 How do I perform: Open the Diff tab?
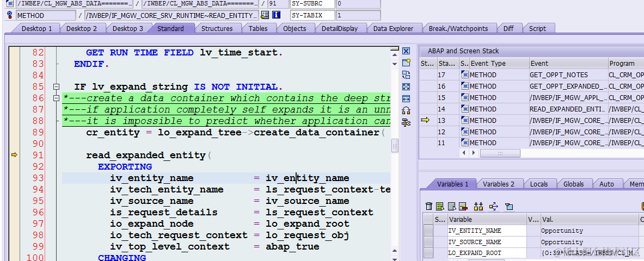click(x=508, y=28)
